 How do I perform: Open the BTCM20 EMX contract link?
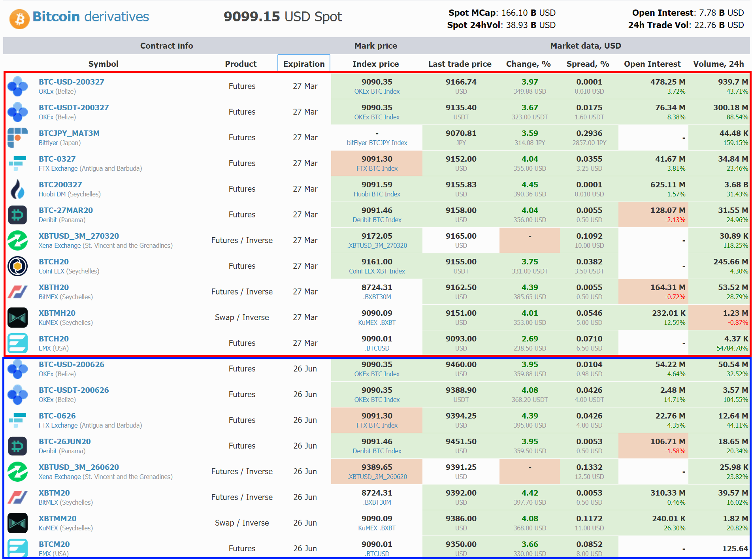pos(54,544)
